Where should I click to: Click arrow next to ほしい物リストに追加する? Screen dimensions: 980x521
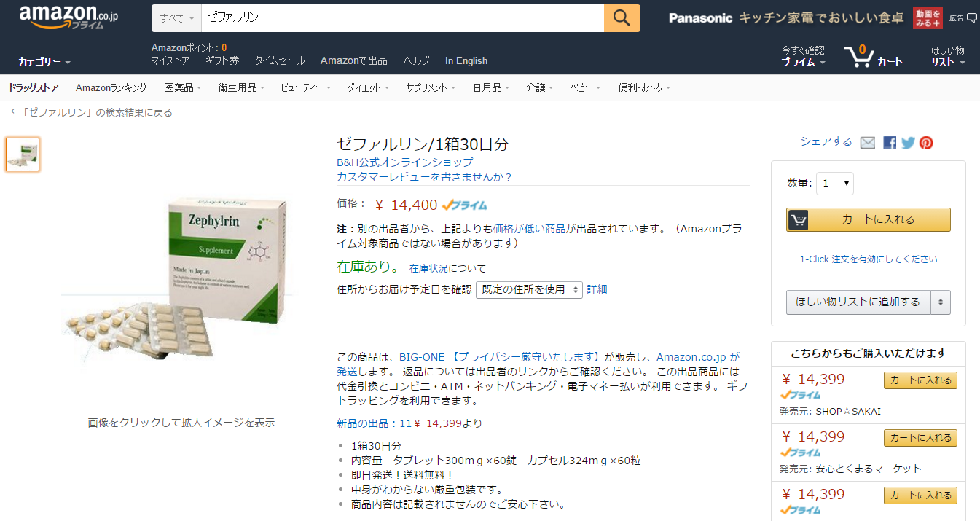(x=941, y=302)
